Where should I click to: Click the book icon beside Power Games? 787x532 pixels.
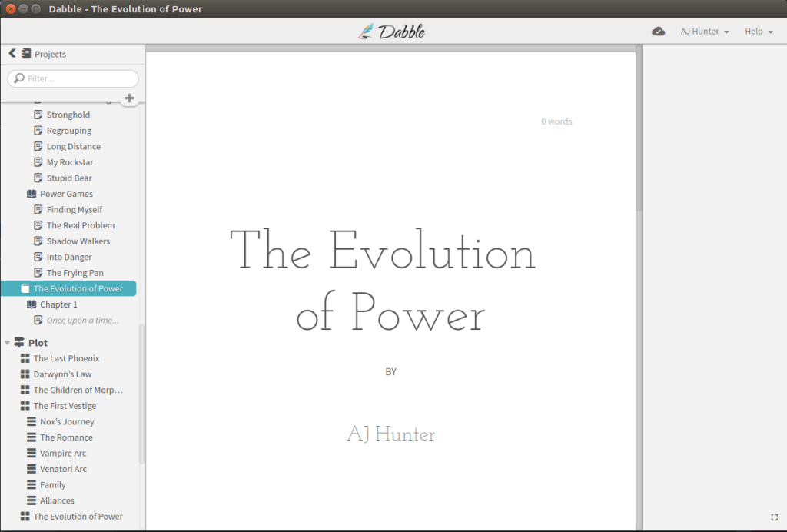[32, 194]
